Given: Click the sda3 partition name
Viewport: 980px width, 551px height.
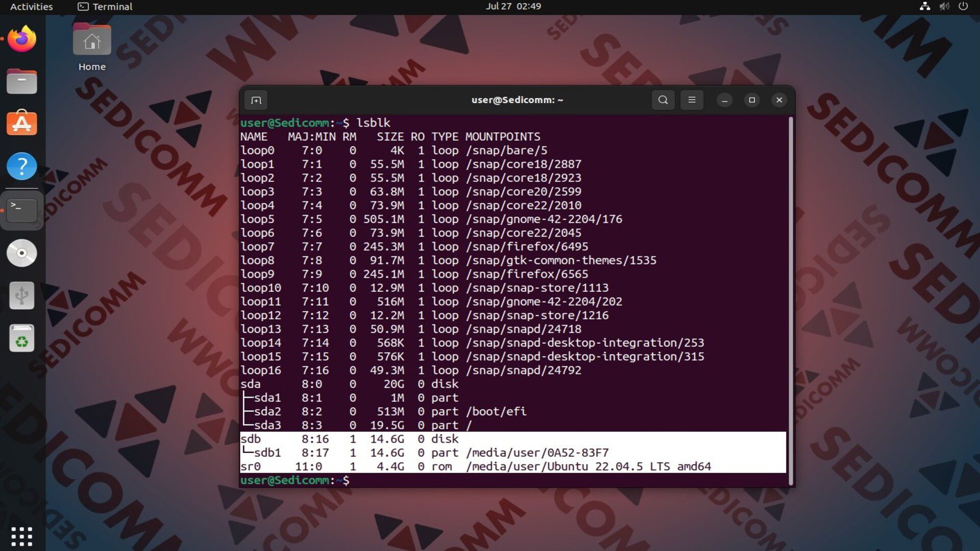Looking at the screenshot, I should point(267,425).
